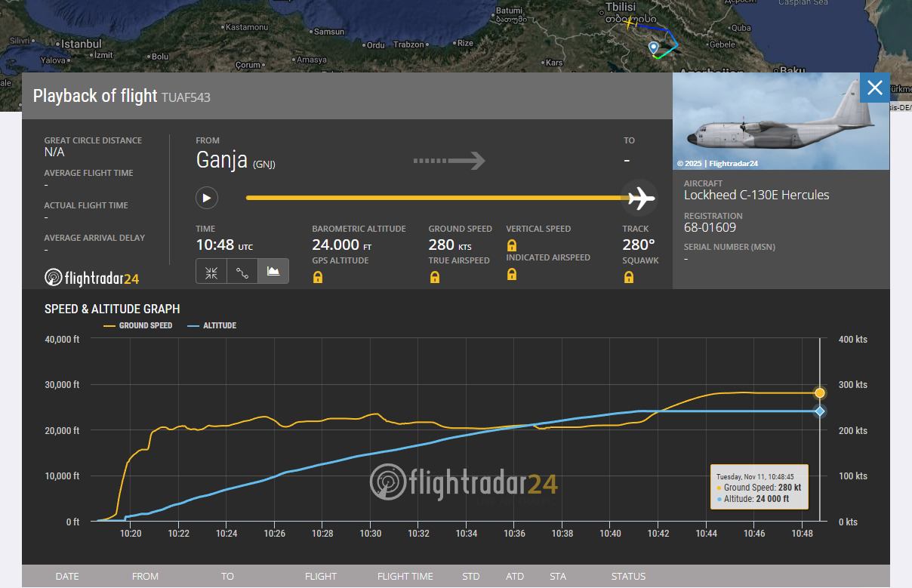This screenshot has width=912, height=588.
Task: Click the indicated airspeed lock icon
Action: click(512, 274)
